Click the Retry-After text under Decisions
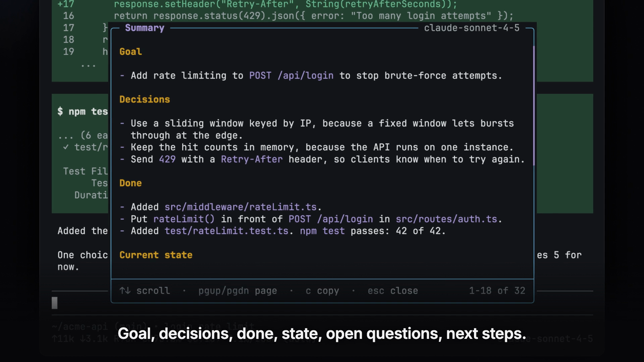The height and width of the screenshot is (362, 644). tap(252, 159)
